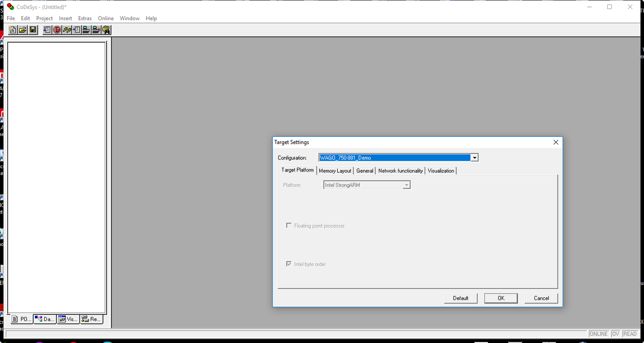Click the Login computer toolbar icon
This screenshot has width=644, height=343.
pyautogui.click(x=86, y=30)
